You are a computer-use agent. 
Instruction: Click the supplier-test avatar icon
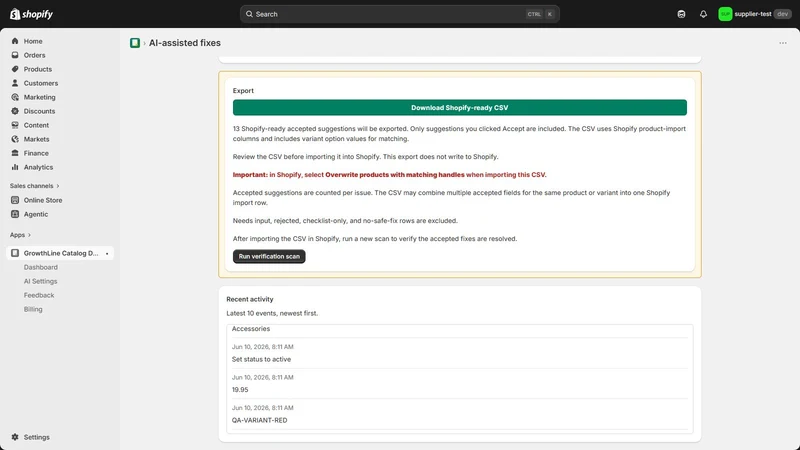click(x=725, y=14)
